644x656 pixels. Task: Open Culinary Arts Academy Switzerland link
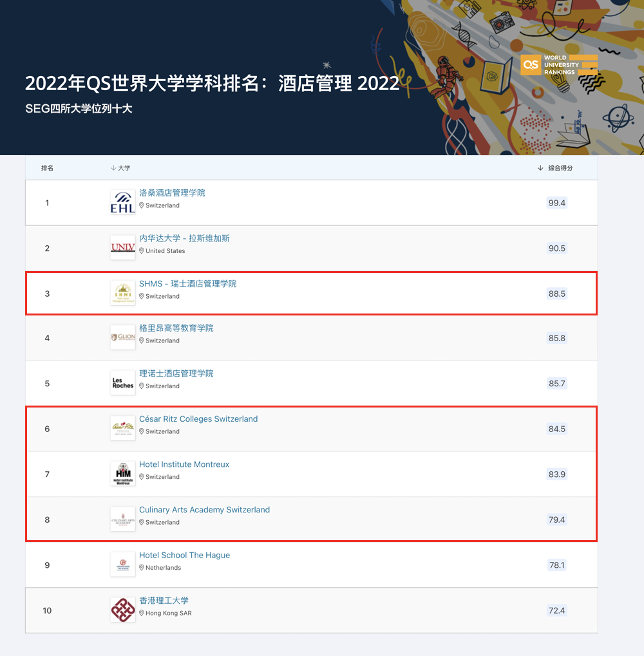pyautogui.click(x=205, y=510)
